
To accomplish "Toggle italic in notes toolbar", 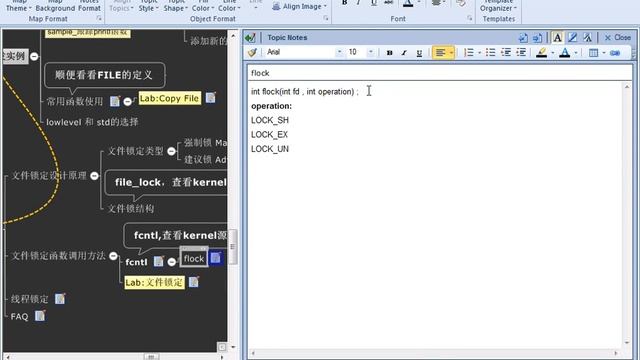I will (x=404, y=53).
